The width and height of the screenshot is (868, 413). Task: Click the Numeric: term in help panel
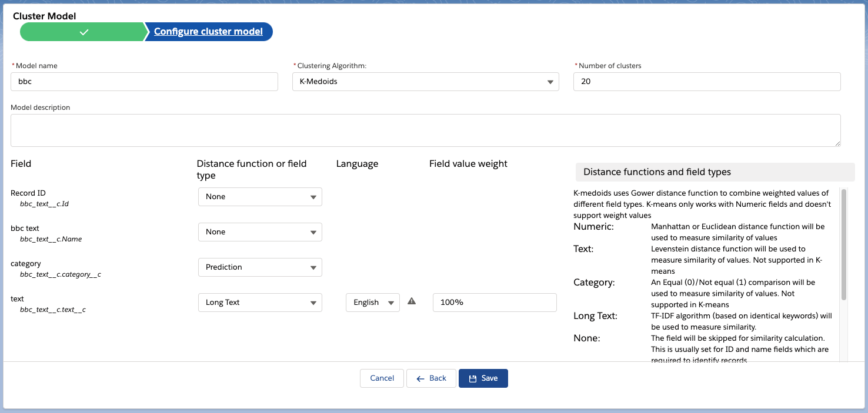[x=593, y=226]
